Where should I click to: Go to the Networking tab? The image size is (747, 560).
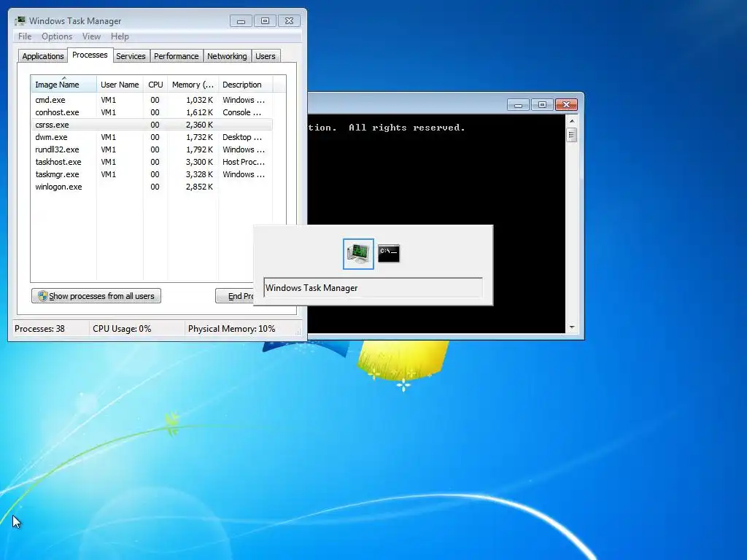227,56
